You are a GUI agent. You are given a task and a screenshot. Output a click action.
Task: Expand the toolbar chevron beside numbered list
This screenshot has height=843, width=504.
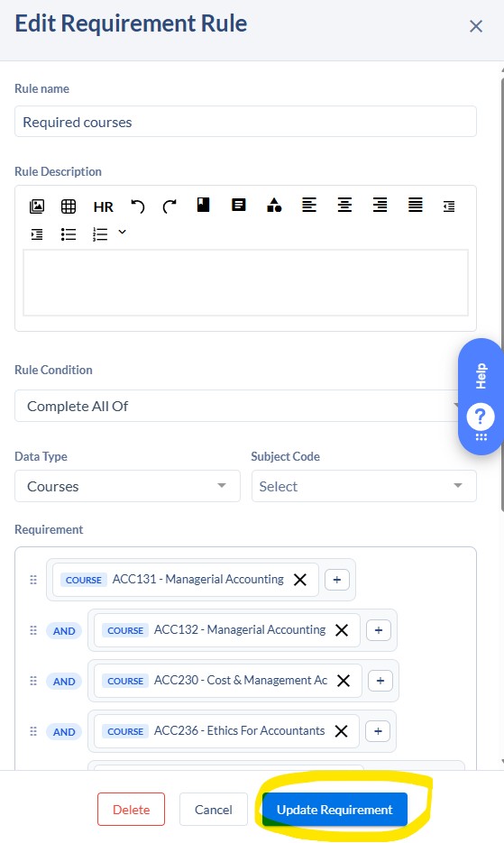[x=122, y=232]
